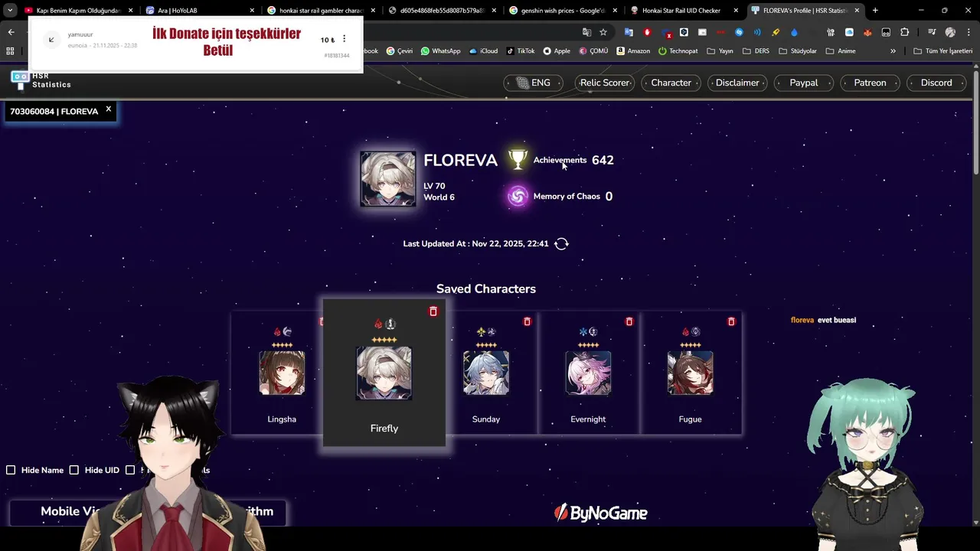The image size is (980, 551).
Task: Open the Chrome extensions puzzle icon
Action: tap(904, 32)
